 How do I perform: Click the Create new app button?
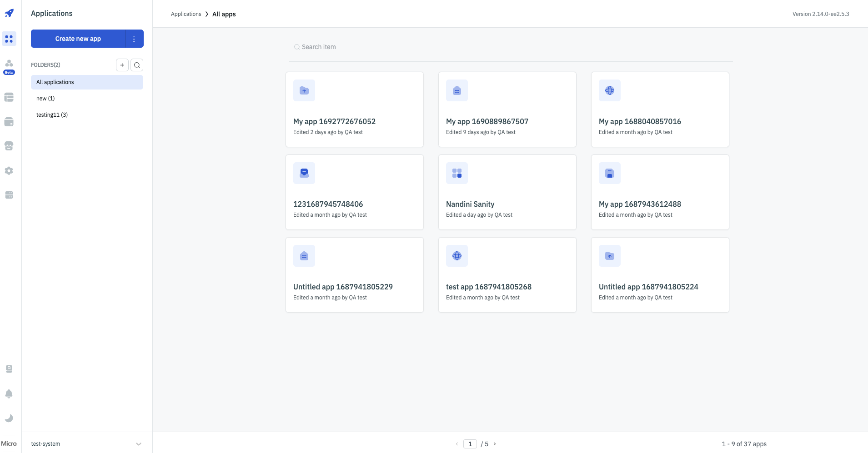pos(78,39)
